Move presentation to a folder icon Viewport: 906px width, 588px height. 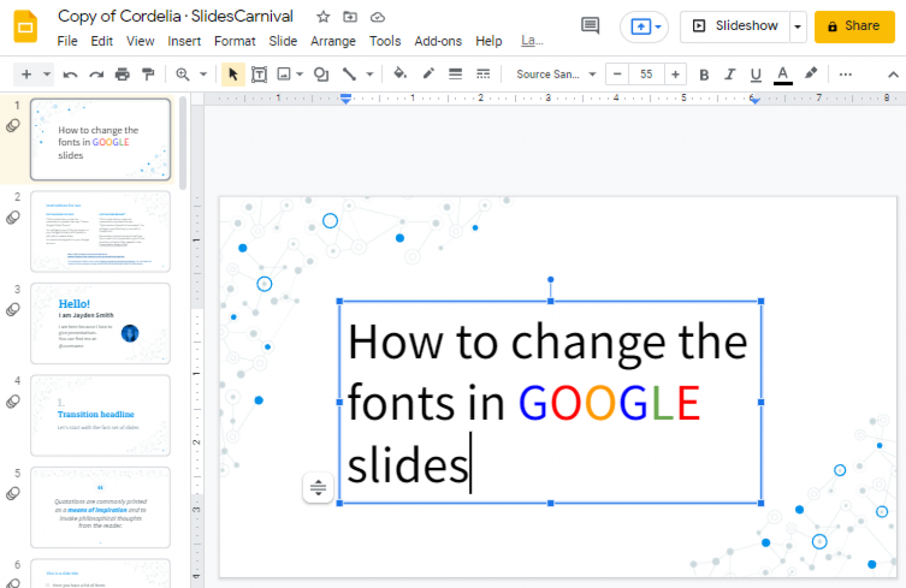(x=350, y=17)
